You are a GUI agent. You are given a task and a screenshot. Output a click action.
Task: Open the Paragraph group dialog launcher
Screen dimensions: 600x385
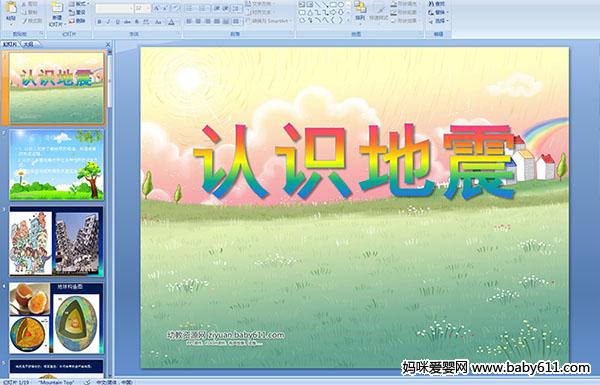(x=292, y=34)
